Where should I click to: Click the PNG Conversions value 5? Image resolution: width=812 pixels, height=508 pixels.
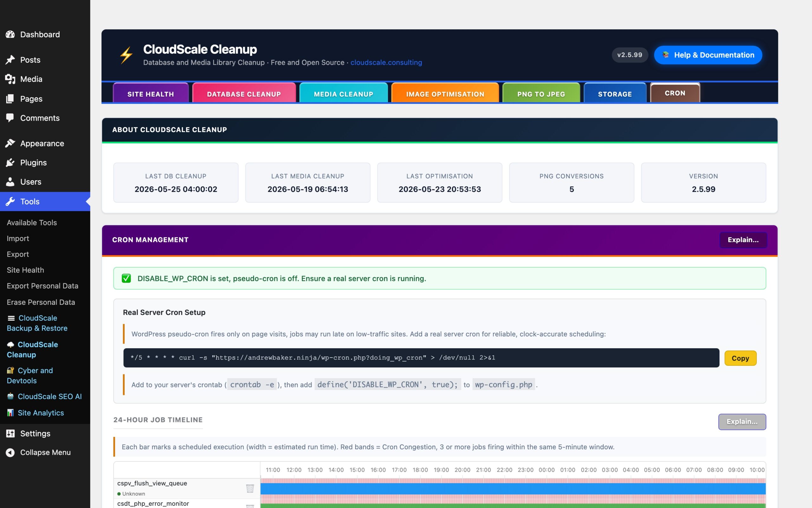pos(572,189)
